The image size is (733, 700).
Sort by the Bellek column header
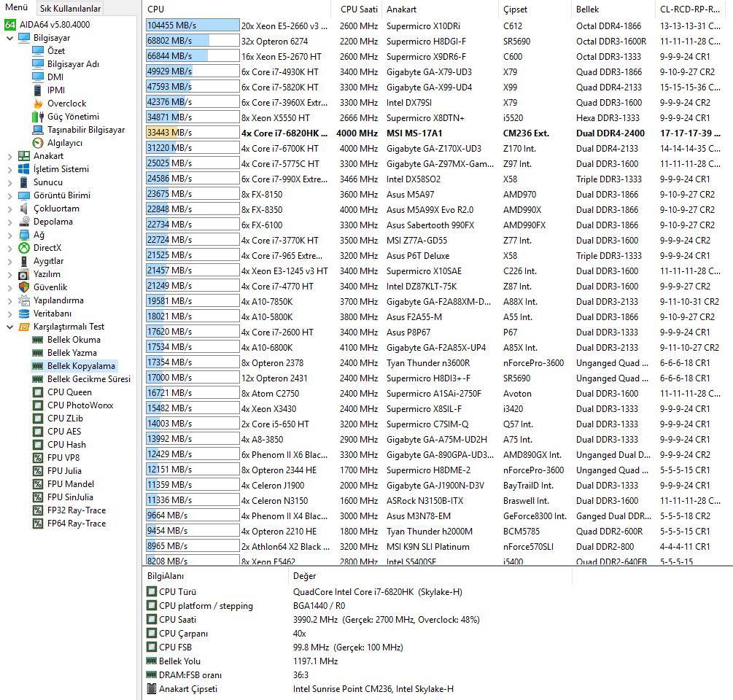point(613,9)
